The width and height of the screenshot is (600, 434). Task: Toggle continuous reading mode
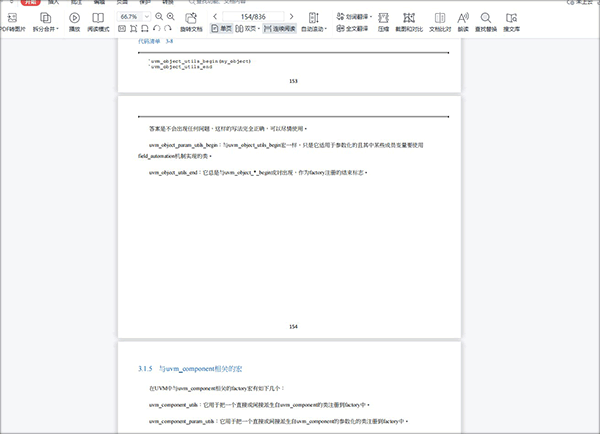coord(280,29)
